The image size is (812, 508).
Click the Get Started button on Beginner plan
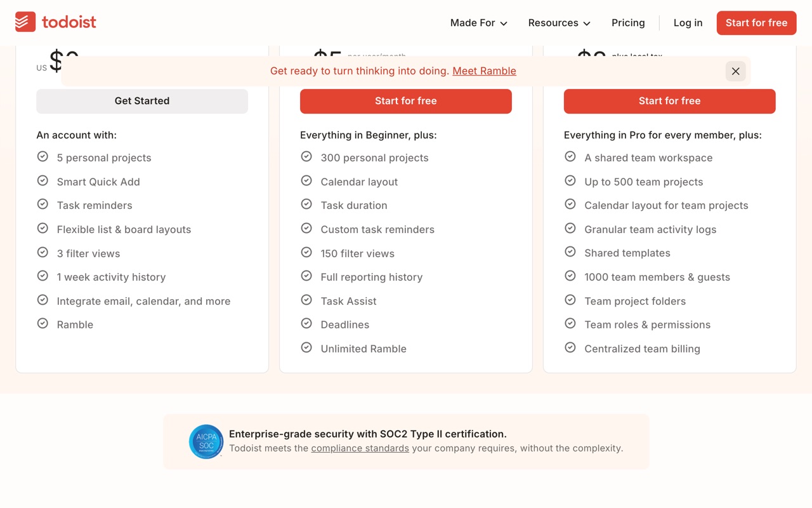click(x=142, y=101)
